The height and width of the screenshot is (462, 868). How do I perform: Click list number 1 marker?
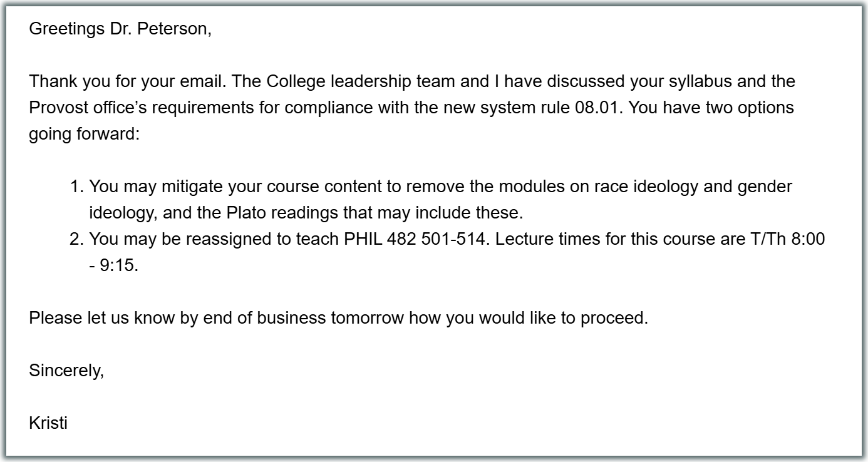[x=76, y=187]
